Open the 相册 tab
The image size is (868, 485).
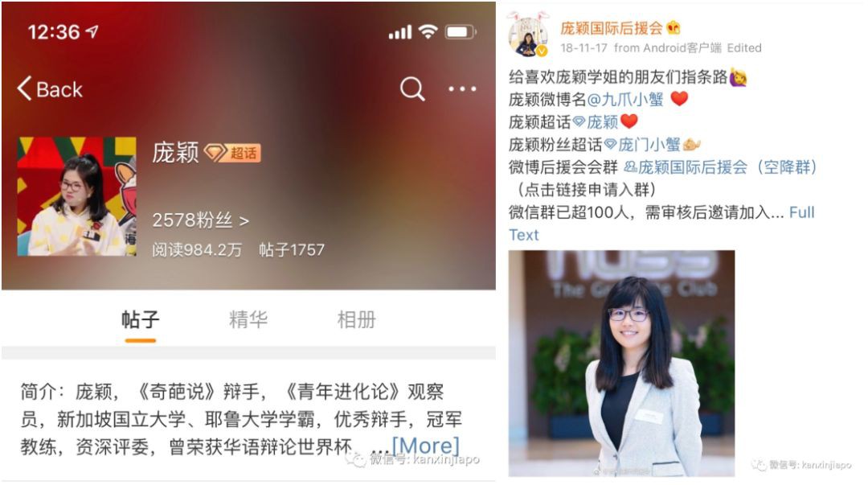pos(357,320)
